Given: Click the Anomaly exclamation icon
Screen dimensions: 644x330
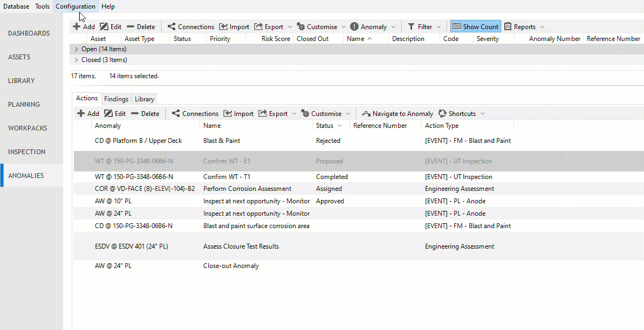Looking at the screenshot, I should [354, 26].
